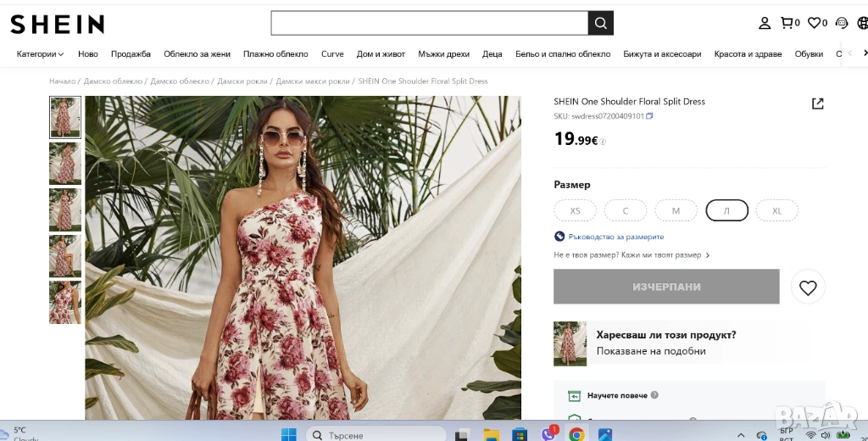Viewport: 868px width, 441px height.
Task: Click the share product icon
Action: click(818, 103)
